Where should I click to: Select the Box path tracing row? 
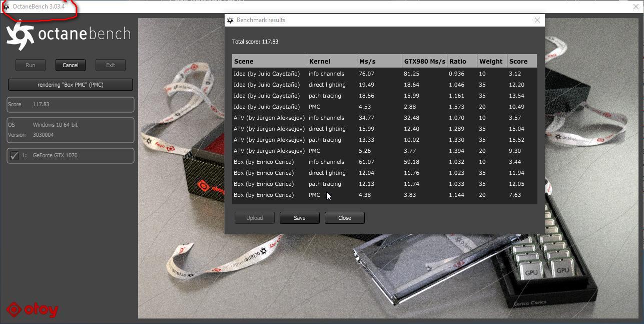tap(385, 184)
